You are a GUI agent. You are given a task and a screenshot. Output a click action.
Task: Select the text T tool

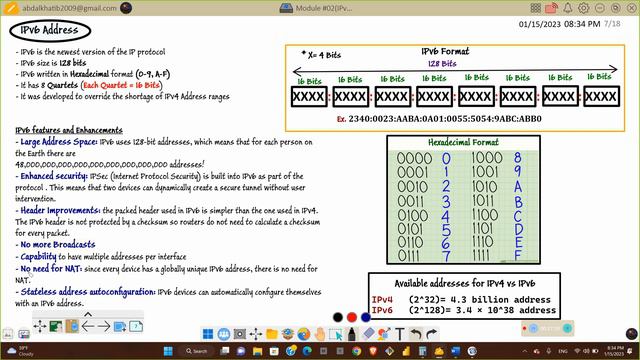tap(400, 334)
